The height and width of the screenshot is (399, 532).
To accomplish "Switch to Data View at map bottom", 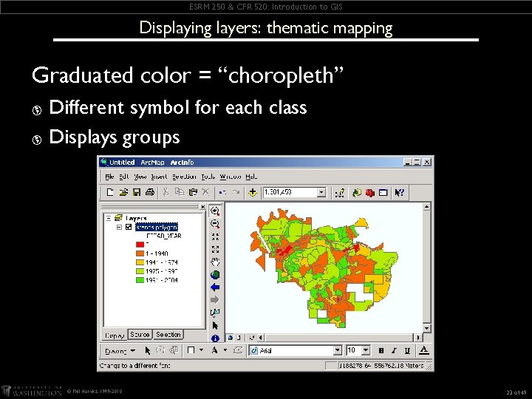I will pos(231,338).
